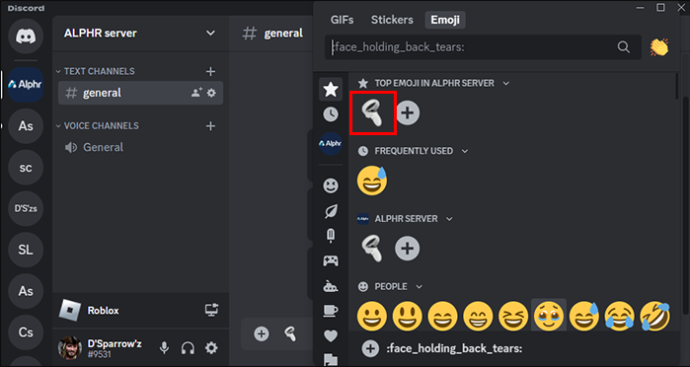Select the face with tears of joy emoji

[x=620, y=316]
